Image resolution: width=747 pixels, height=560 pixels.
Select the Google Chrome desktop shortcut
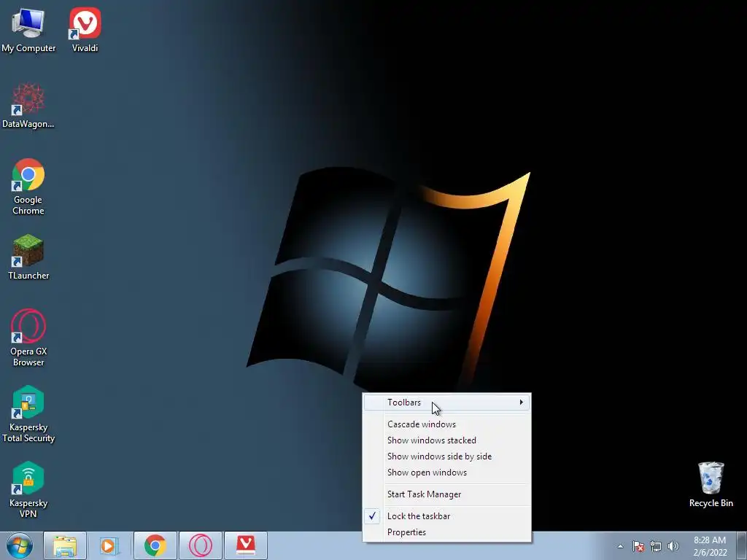pos(28,187)
